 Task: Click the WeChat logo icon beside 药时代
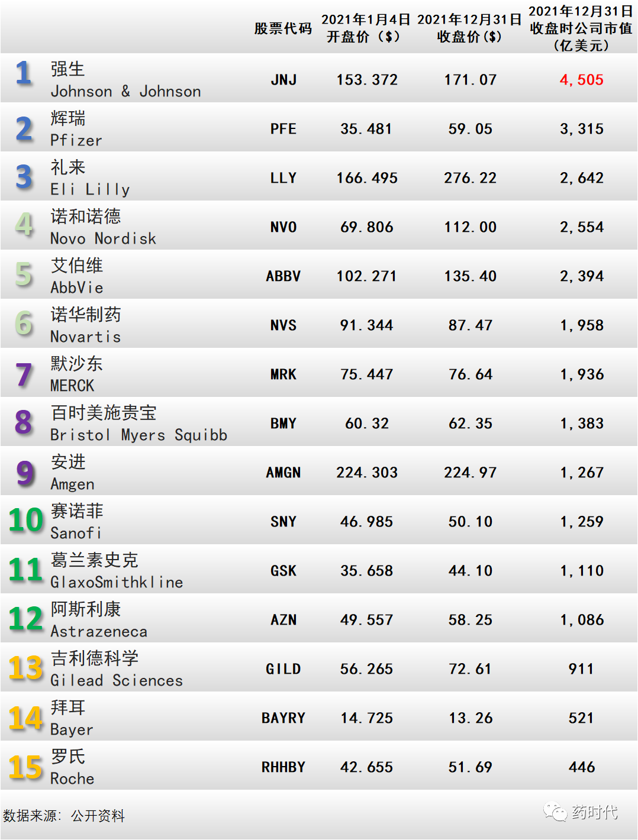[x=555, y=812]
